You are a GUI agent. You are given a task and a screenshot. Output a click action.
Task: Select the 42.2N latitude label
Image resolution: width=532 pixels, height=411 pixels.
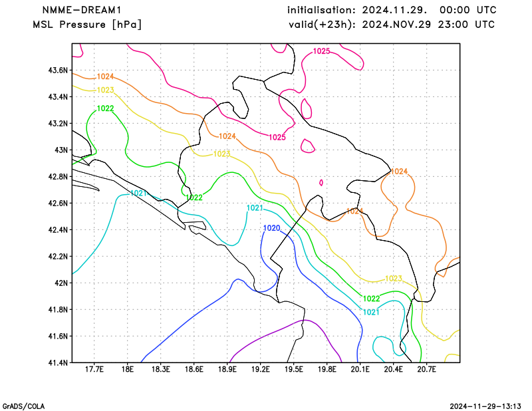pos(58,256)
